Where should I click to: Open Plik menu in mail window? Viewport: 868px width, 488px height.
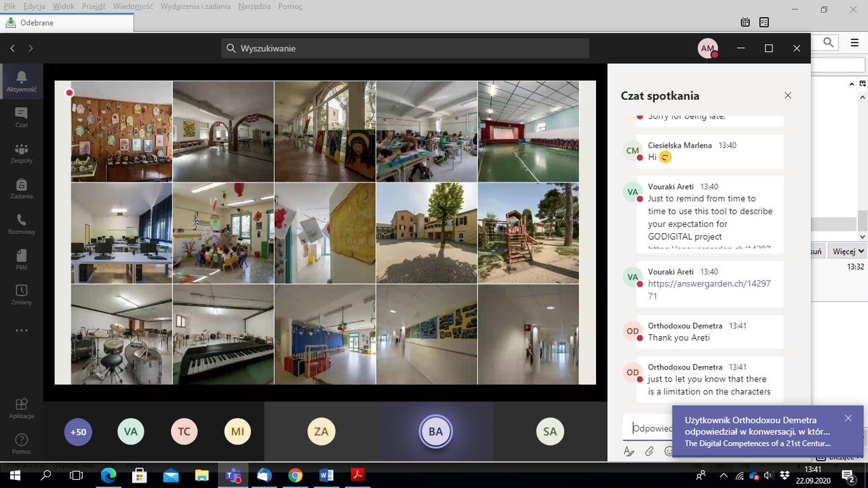9,6
